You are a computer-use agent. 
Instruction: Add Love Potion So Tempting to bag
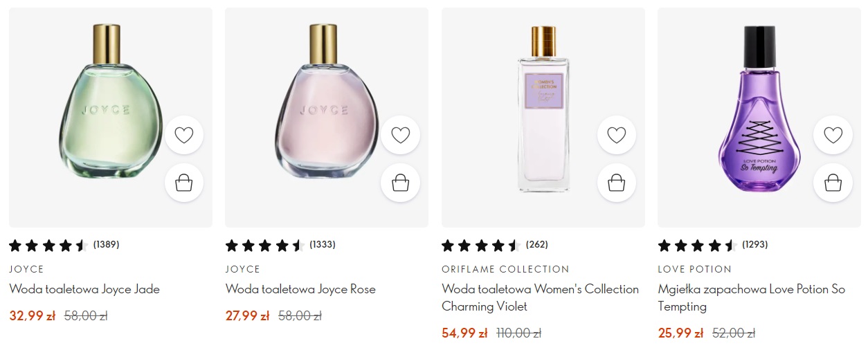pos(833,183)
